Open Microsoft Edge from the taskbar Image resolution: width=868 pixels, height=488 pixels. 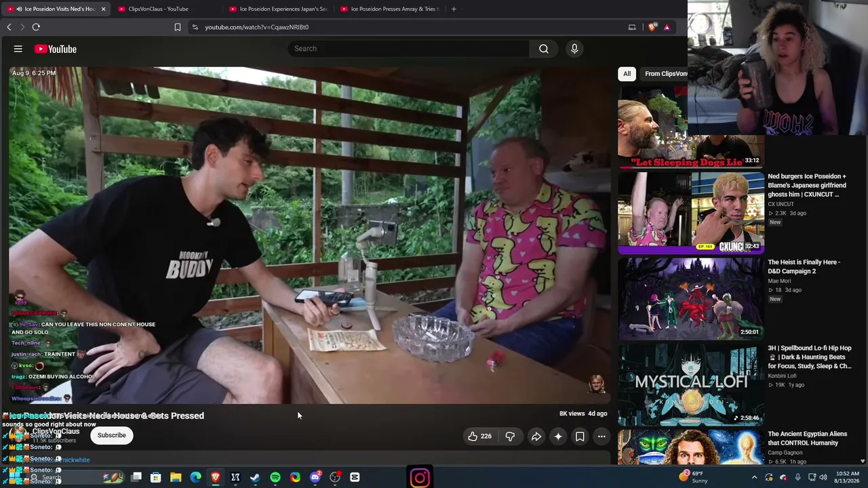(195, 478)
